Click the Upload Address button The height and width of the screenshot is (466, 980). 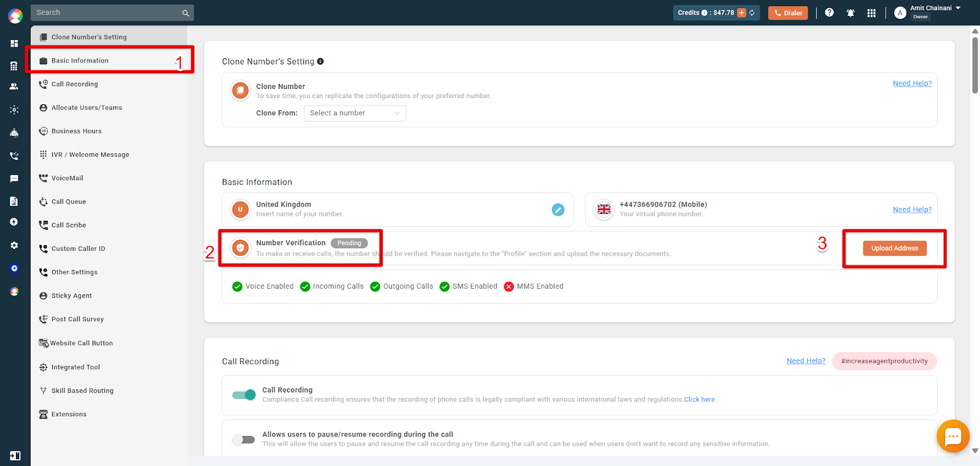click(895, 248)
